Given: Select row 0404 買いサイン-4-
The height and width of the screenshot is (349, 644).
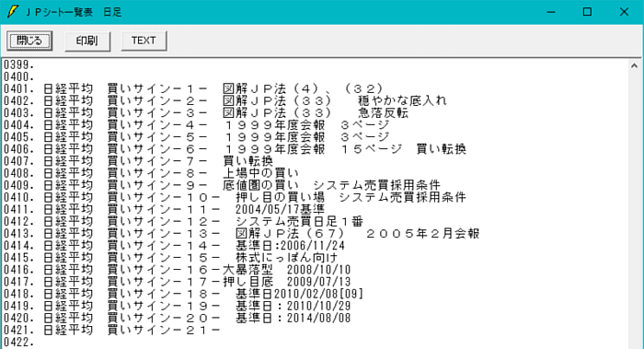Looking at the screenshot, I should click(196, 125).
